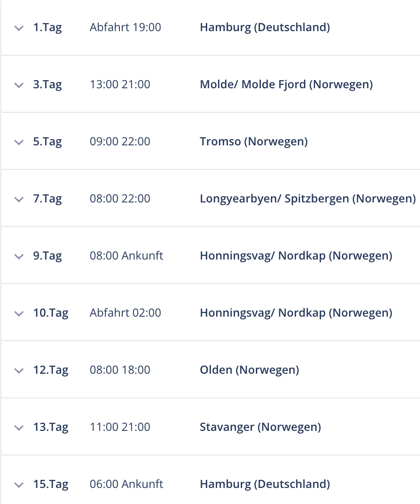Image resolution: width=420 pixels, height=504 pixels.
Task: Expand the 3.Tag chevron for Molde
Action: click(x=19, y=85)
